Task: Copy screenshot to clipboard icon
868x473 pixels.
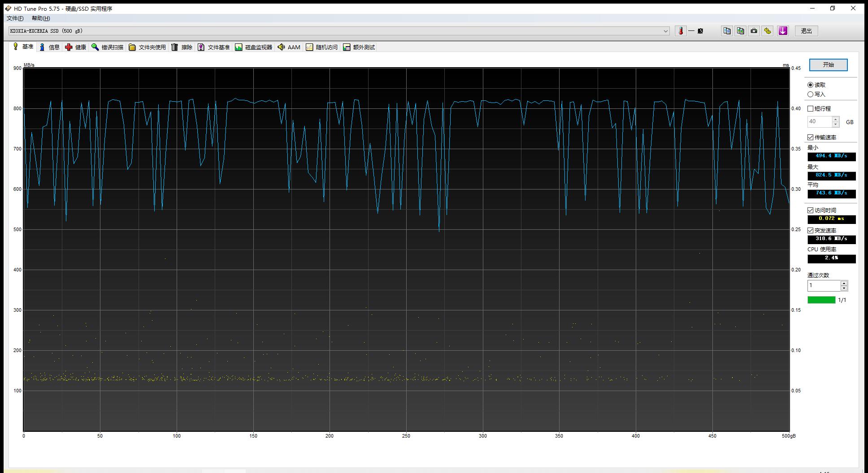Action: click(x=740, y=31)
